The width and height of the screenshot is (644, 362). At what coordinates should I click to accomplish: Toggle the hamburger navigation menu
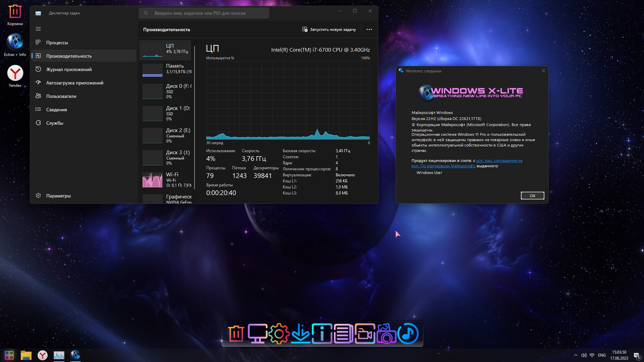coord(38,29)
